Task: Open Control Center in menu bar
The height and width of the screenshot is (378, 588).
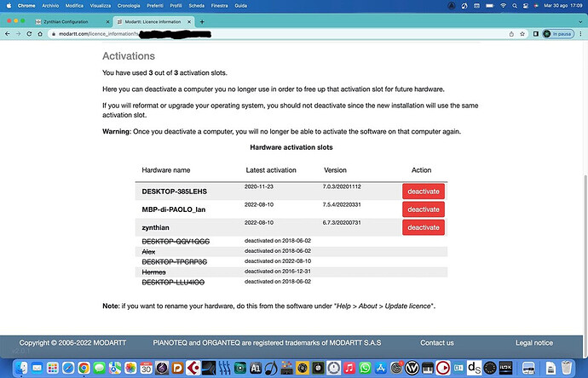Action: (526, 6)
